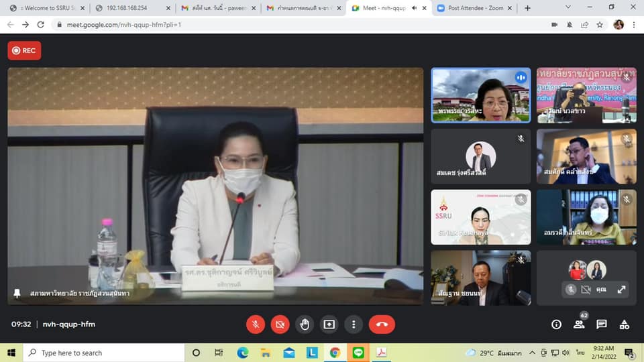Open the Meet activities panel
Image resolution: width=644 pixels, height=362 pixels.
[x=625, y=324]
